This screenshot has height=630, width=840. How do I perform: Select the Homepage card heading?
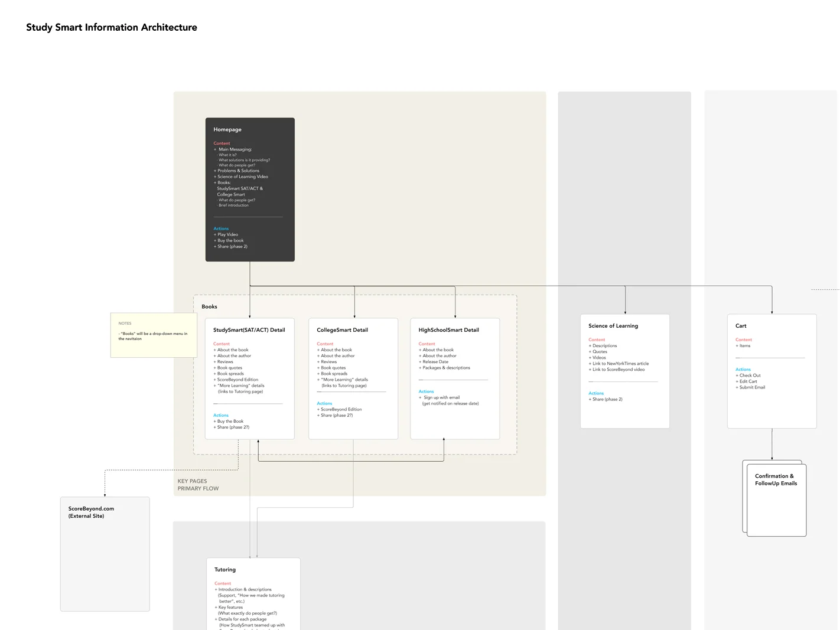(227, 129)
